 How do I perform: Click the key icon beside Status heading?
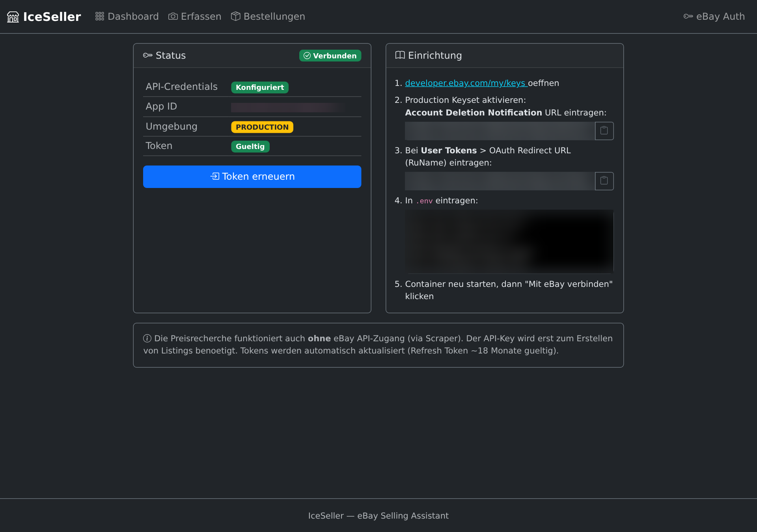(x=148, y=56)
